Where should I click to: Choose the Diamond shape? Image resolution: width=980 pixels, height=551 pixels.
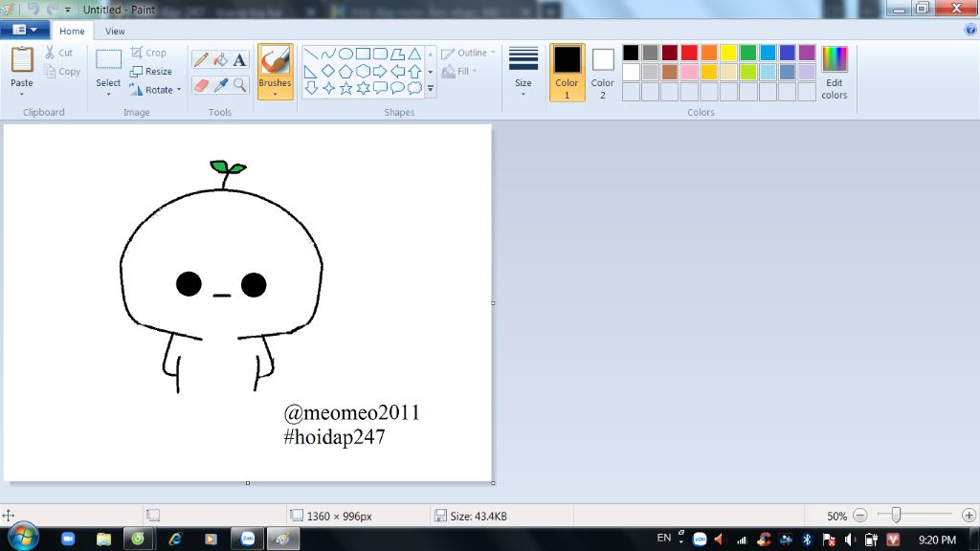[328, 71]
